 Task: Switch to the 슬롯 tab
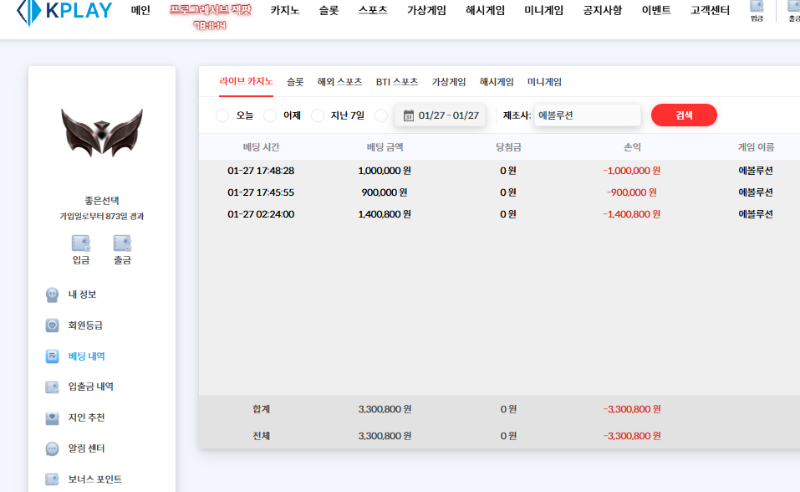[x=295, y=82]
